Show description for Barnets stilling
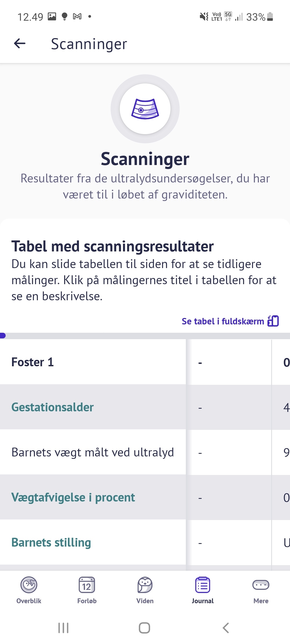Viewport: 290px width, 644px height. tap(51, 542)
